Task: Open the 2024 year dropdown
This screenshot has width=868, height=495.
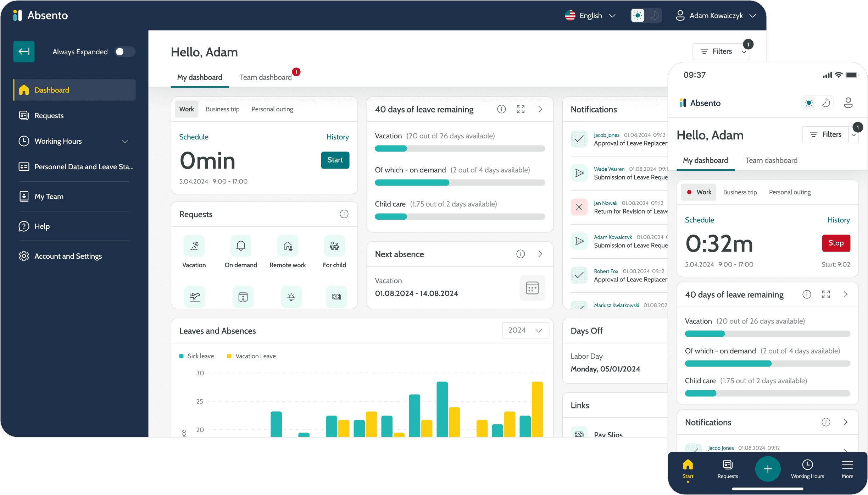Action: [525, 330]
